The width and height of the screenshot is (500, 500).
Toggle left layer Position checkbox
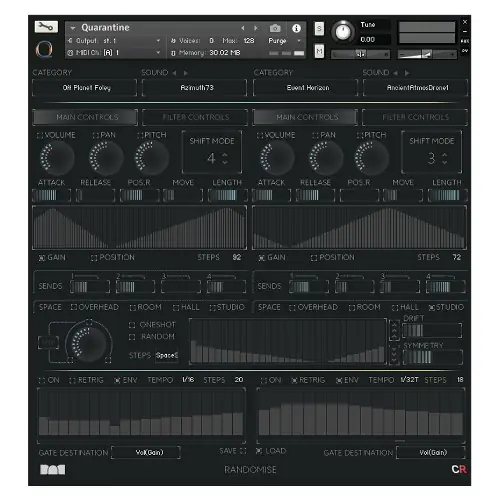(x=94, y=258)
